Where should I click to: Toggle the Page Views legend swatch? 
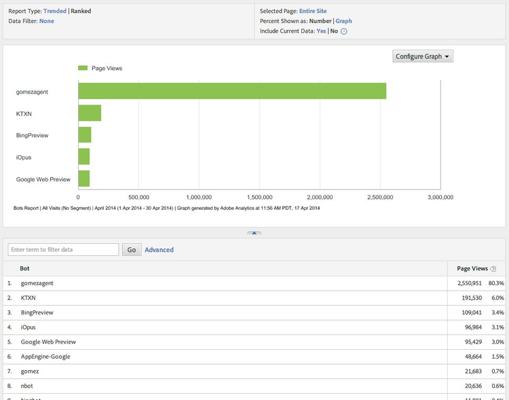tap(83, 68)
